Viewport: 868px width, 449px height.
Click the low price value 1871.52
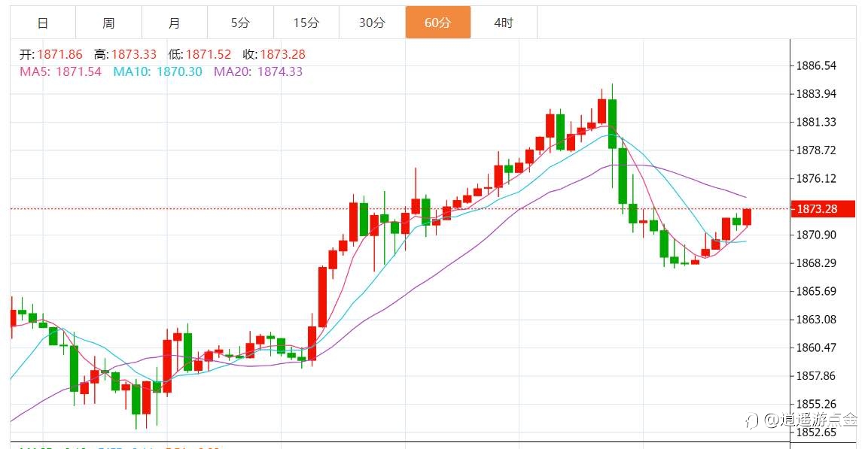208,55
